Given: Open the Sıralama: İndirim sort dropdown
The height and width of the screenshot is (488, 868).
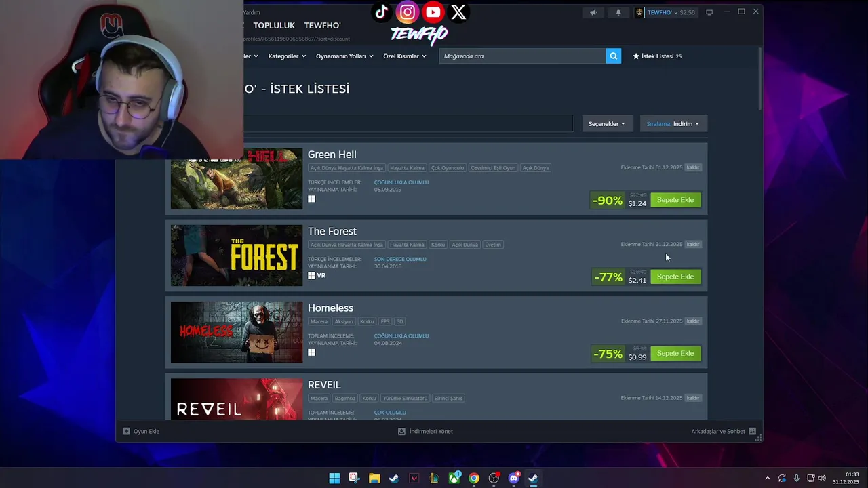Looking at the screenshot, I should pyautogui.click(x=673, y=123).
